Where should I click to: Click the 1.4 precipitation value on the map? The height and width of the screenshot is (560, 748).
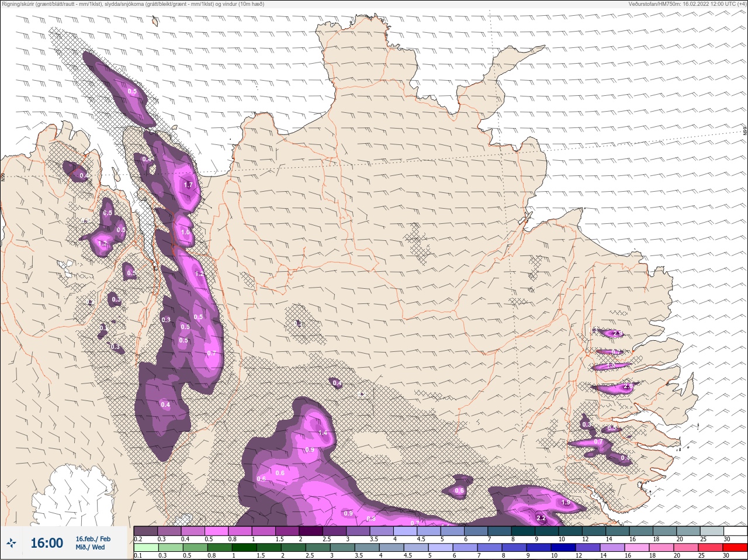click(x=323, y=433)
